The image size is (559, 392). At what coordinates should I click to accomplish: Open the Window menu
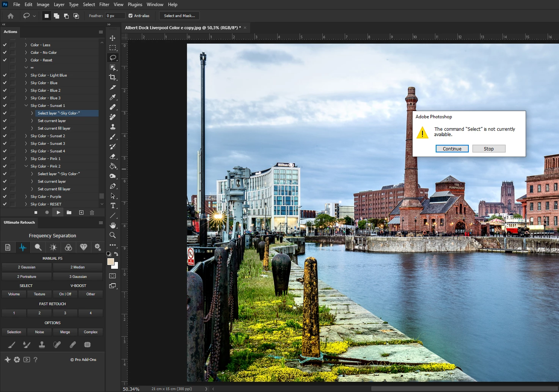tap(155, 5)
